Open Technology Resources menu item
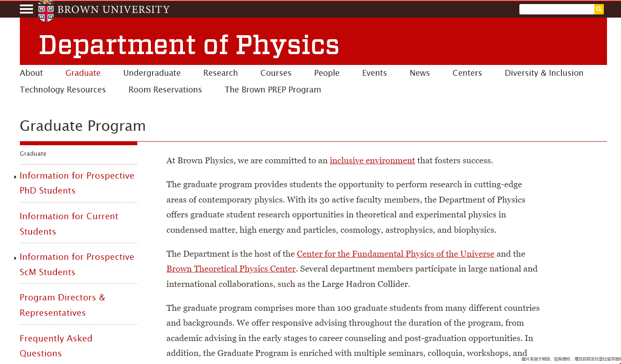The height and width of the screenshot is (364, 621). point(63,90)
